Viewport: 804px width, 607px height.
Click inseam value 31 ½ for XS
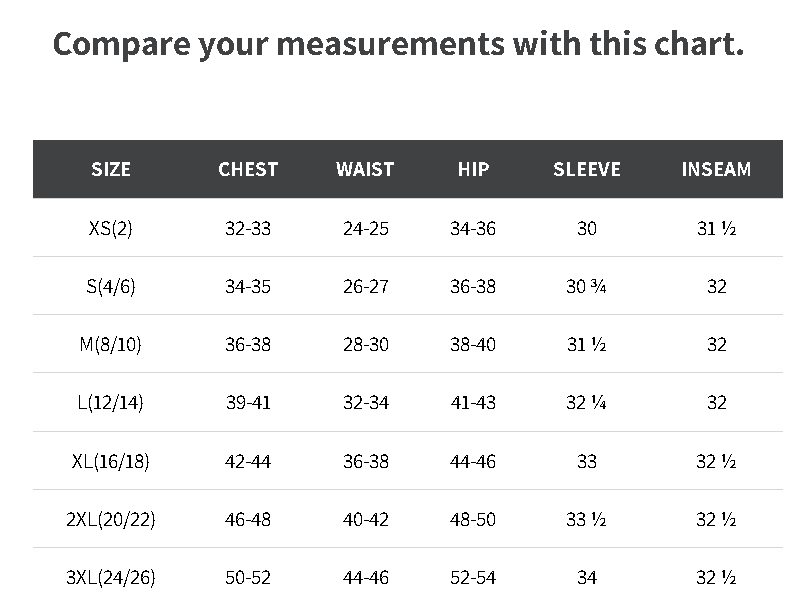[716, 228]
